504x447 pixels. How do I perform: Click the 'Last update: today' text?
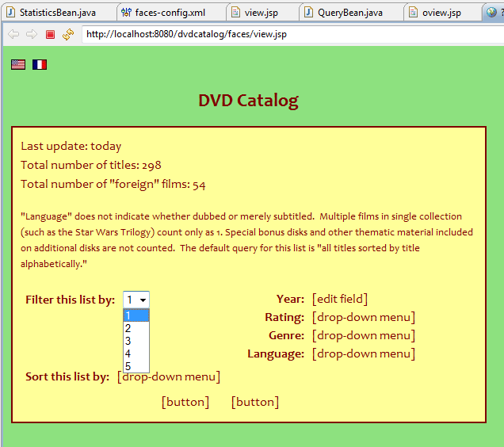coord(71,147)
